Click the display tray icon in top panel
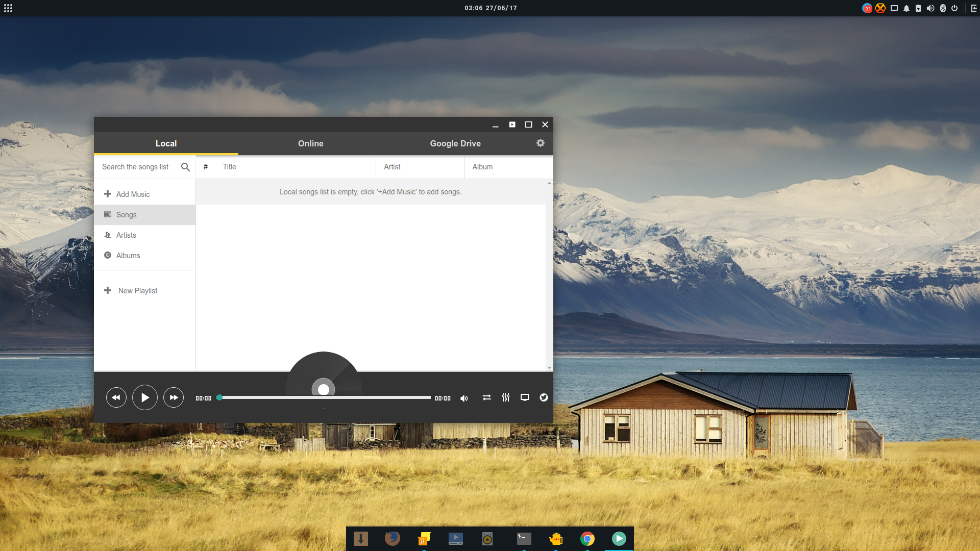Viewport: 980px width, 551px height. [894, 8]
